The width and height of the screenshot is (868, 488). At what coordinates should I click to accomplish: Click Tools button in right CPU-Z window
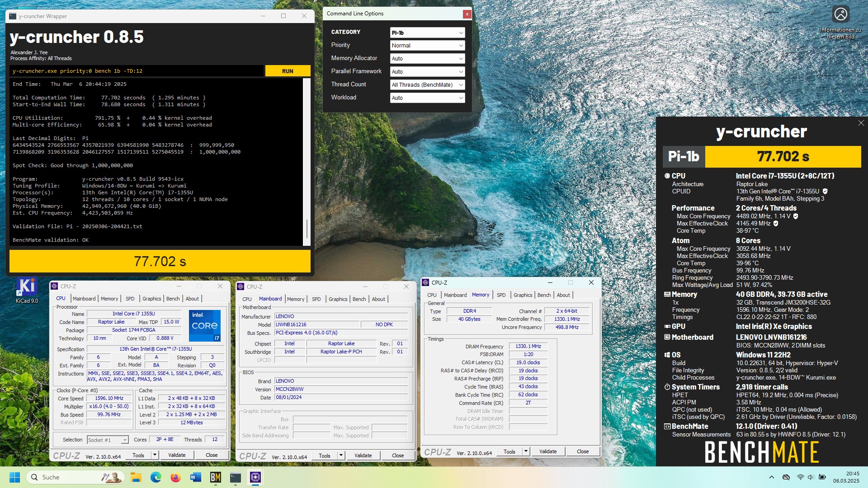[509, 451]
